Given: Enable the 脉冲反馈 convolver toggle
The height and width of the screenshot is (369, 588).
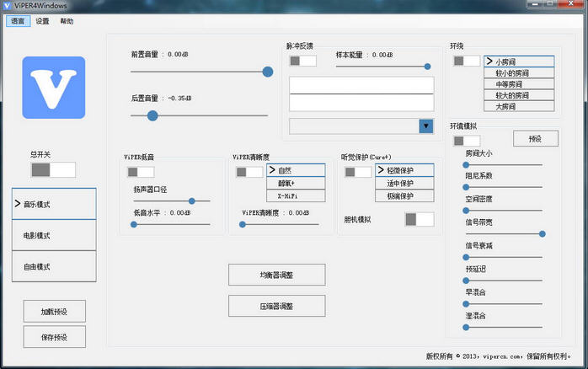Looking at the screenshot, I should click(x=303, y=61).
